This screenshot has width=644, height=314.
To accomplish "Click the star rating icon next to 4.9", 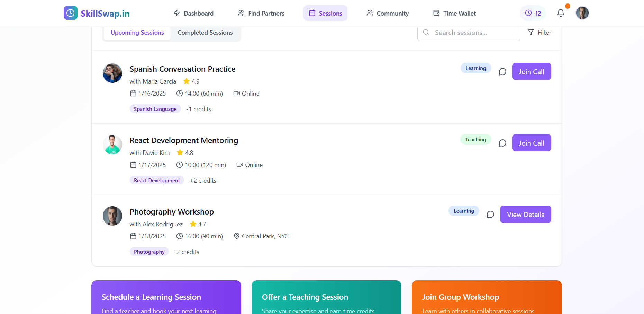I will click(187, 81).
